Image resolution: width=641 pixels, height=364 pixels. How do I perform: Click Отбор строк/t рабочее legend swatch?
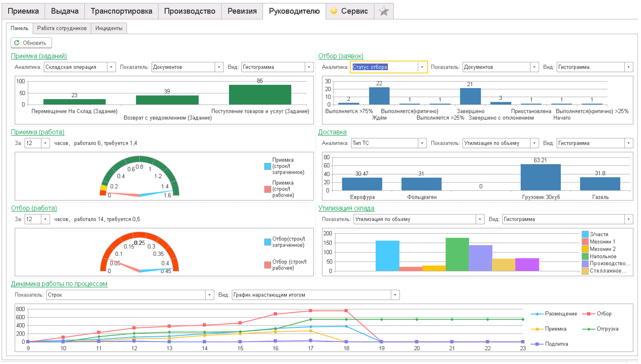pos(268,265)
